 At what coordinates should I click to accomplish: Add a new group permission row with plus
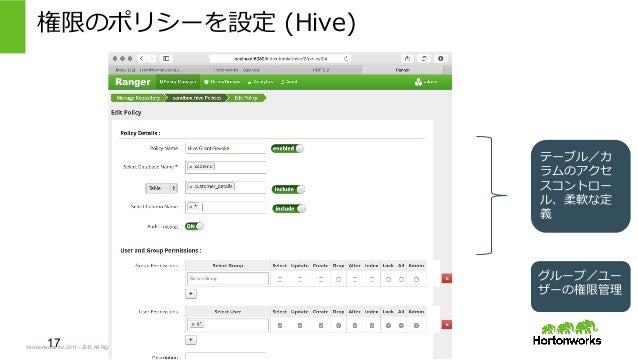pos(191,293)
